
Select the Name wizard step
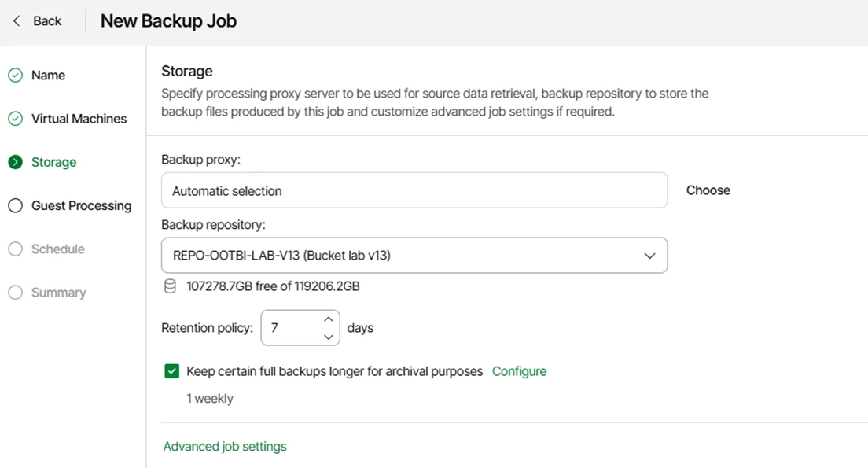(48, 75)
